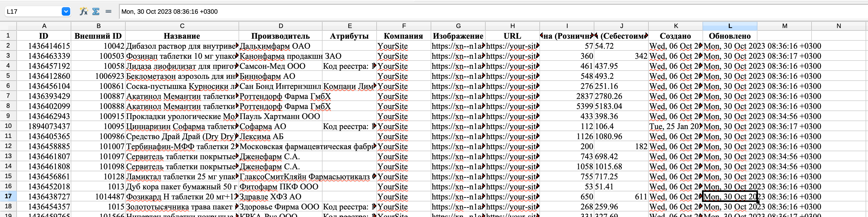Click the Formula equals sign icon
This screenshot has height=217, width=868.
[108, 11]
